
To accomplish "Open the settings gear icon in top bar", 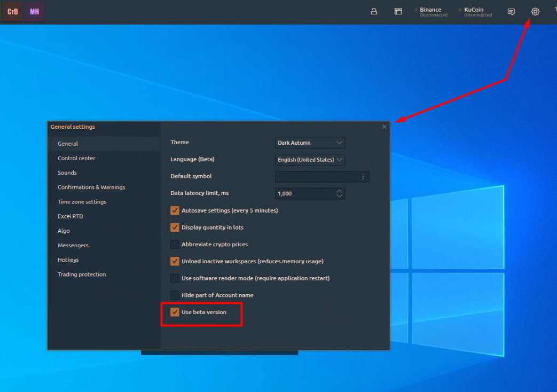I will click(x=535, y=12).
